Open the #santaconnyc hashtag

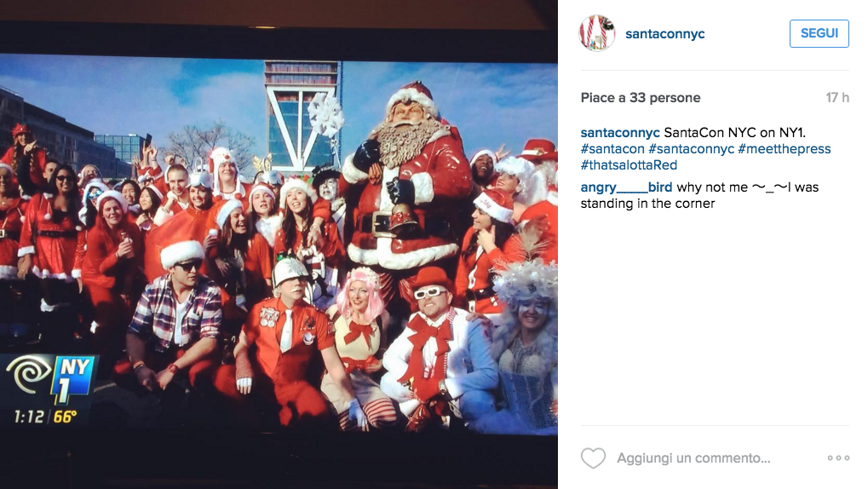pos(692,149)
